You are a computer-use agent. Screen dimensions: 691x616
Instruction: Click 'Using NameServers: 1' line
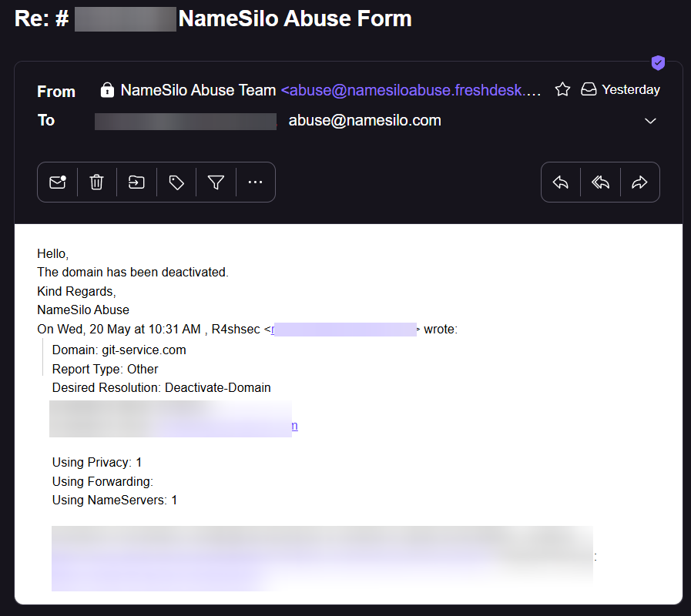click(x=115, y=500)
